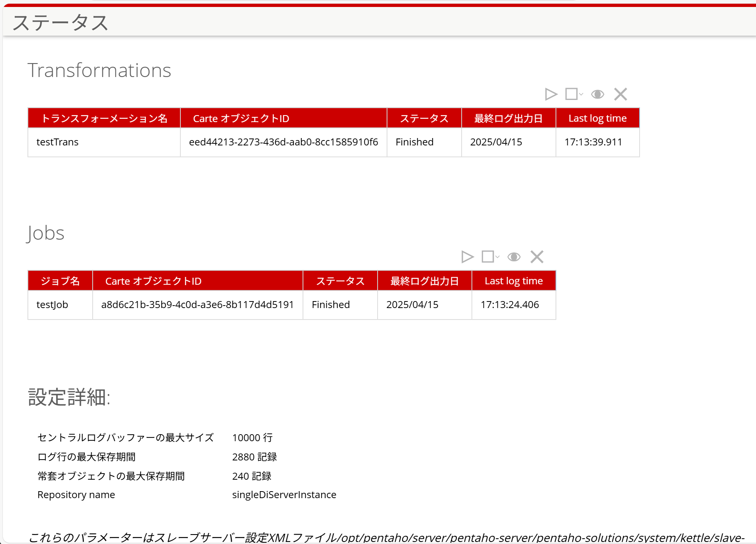
Task: Click Carte オブジェクトID header in Jobs table
Action: (198, 281)
